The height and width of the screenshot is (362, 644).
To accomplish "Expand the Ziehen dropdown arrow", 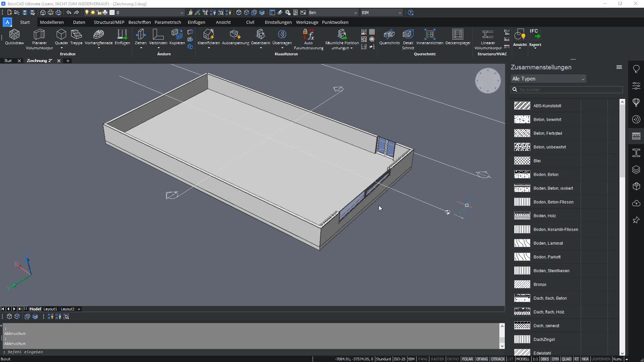I will [x=141, y=48].
